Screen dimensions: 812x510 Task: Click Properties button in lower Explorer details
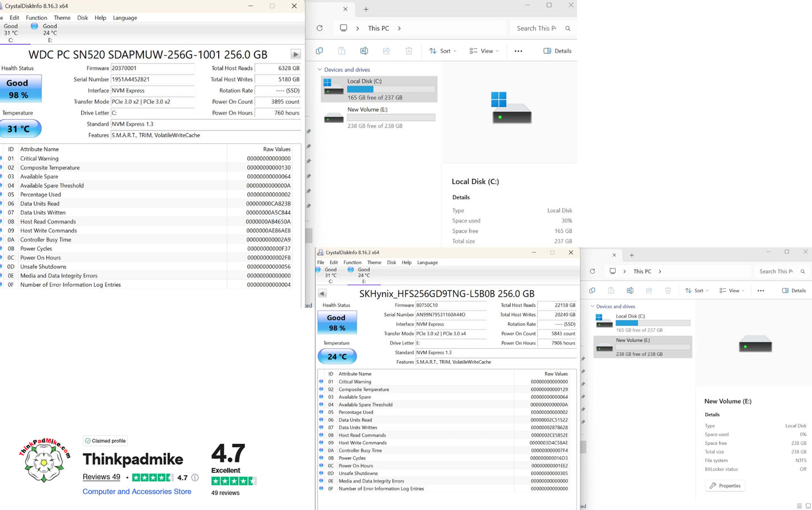click(725, 485)
